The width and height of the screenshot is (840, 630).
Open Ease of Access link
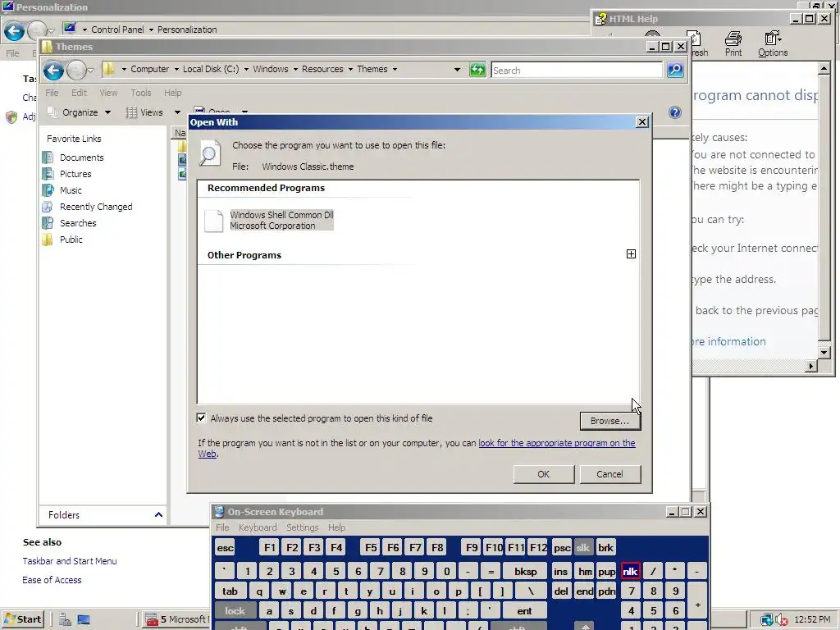click(x=52, y=580)
